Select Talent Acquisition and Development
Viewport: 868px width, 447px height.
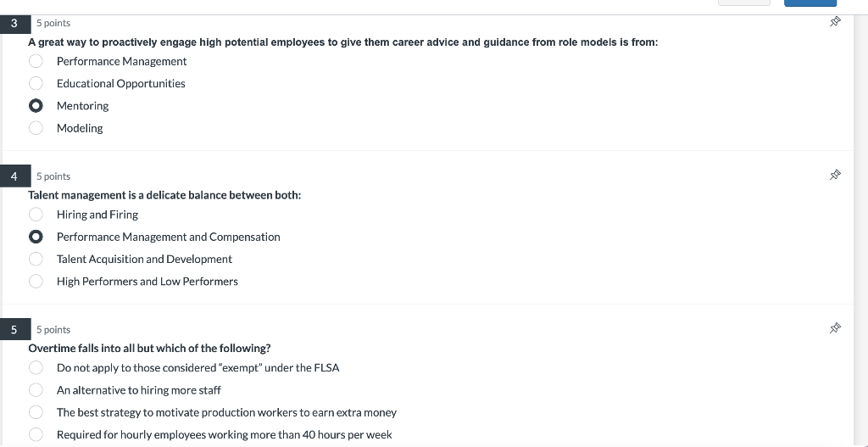(x=36, y=259)
